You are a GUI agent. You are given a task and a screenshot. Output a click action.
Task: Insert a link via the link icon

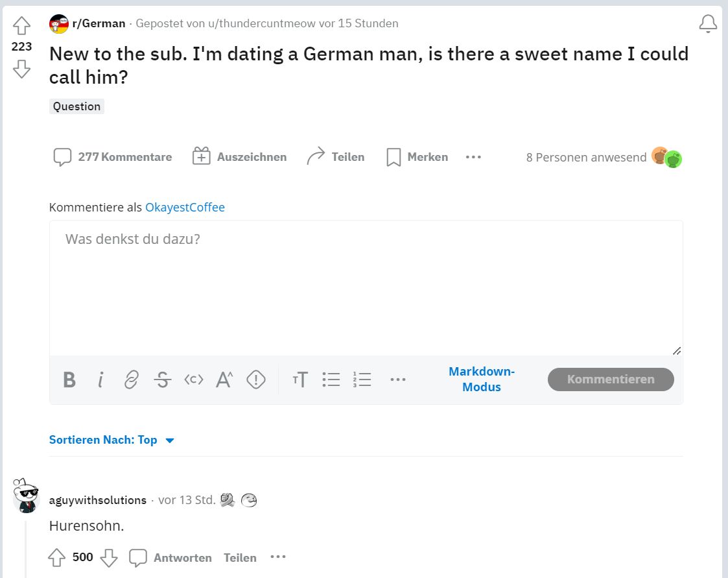131,379
